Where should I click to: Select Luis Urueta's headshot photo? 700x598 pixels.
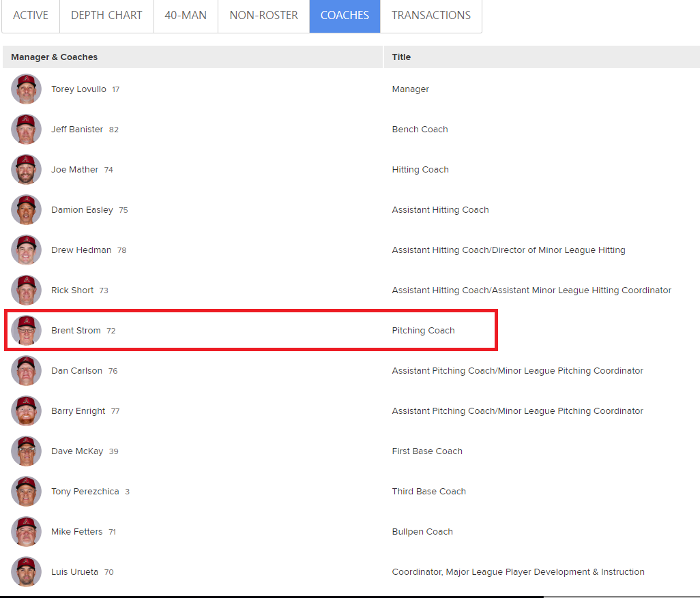coord(26,572)
